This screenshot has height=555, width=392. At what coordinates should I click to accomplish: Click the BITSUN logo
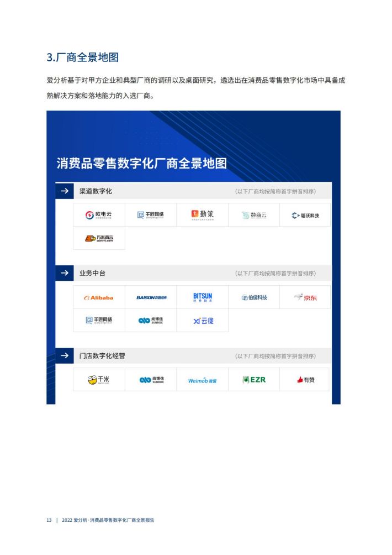pyautogui.click(x=203, y=297)
